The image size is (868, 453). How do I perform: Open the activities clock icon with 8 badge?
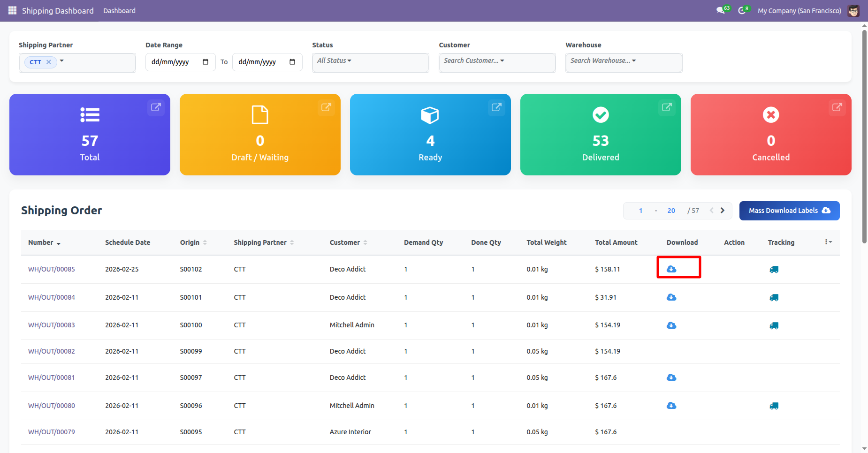pos(741,10)
